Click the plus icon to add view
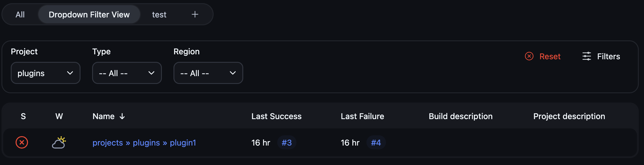Viewport: 644px width, 165px height. (x=195, y=14)
